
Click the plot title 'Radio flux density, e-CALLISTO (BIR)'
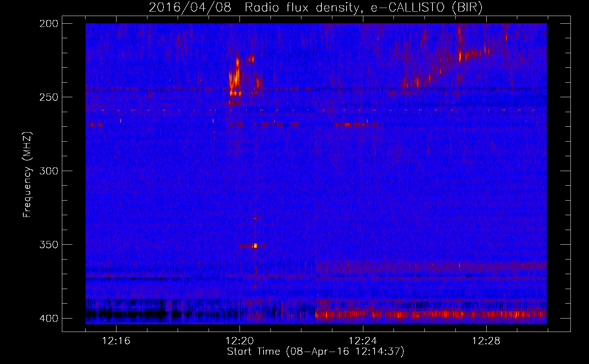[x=363, y=8]
